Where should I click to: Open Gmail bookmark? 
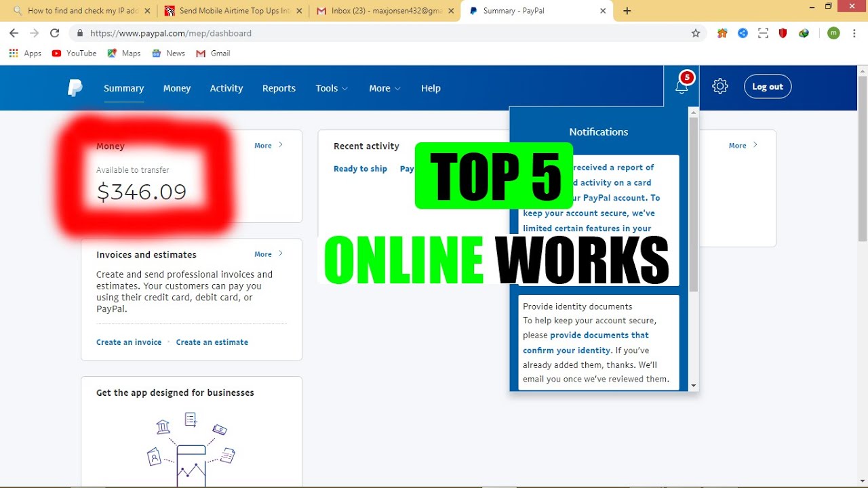tap(213, 53)
